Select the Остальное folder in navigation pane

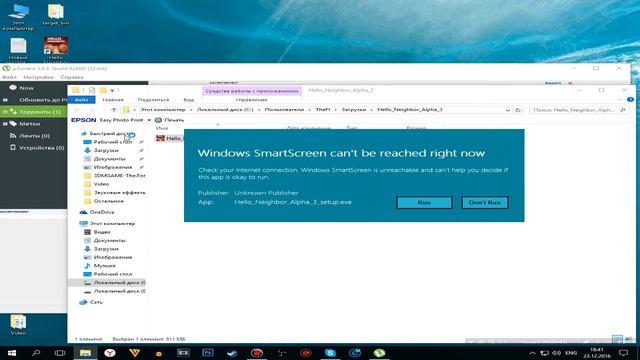[103, 201]
